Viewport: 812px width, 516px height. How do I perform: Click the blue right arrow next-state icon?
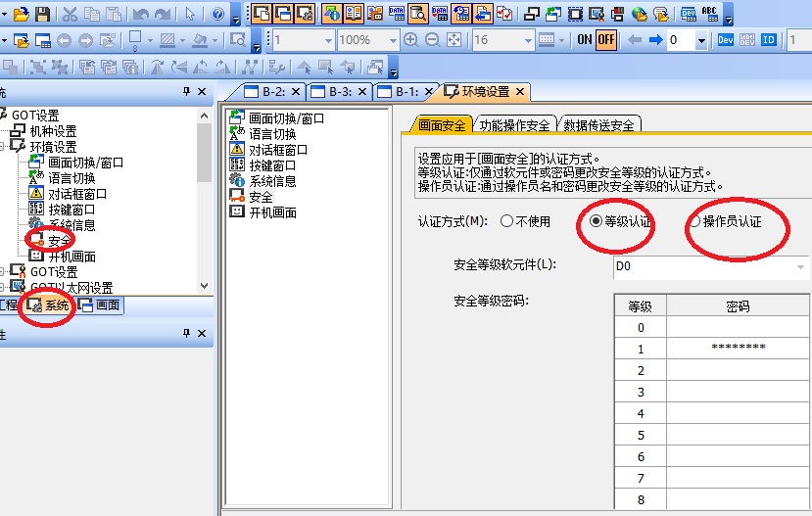click(x=654, y=40)
